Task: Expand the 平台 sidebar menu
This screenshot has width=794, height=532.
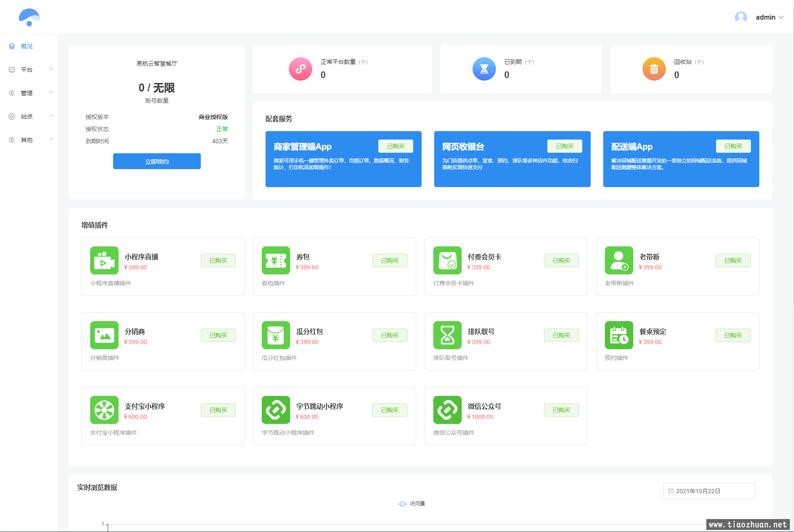Action: [31, 70]
